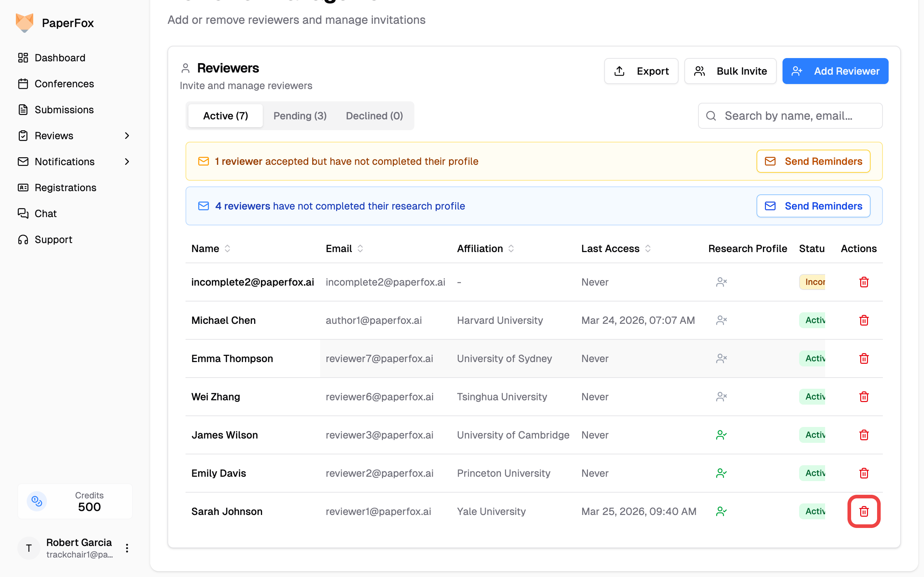Open the PaperFox fox logo
Image resolution: width=924 pixels, height=577 pixels.
coord(25,23)
